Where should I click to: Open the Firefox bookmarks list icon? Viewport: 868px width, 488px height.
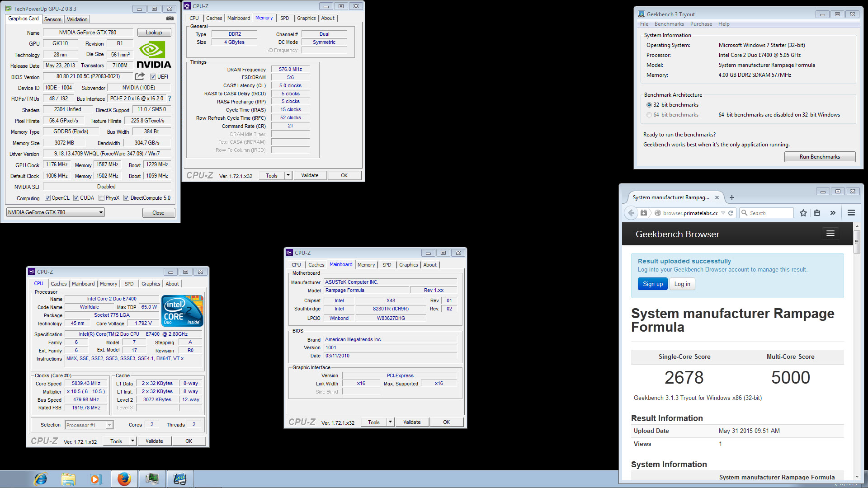click(817, 213)
